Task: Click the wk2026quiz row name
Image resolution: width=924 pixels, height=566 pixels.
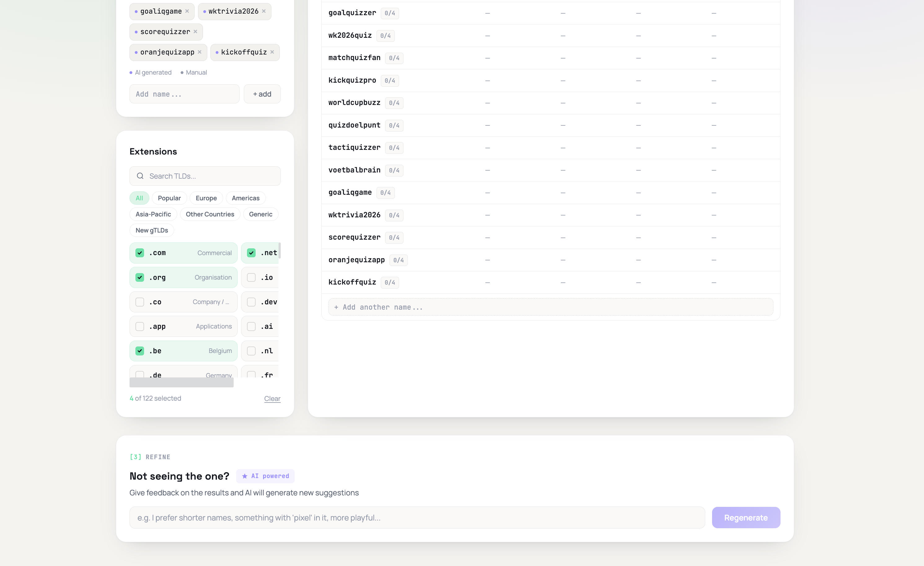Action: [350, 36]
